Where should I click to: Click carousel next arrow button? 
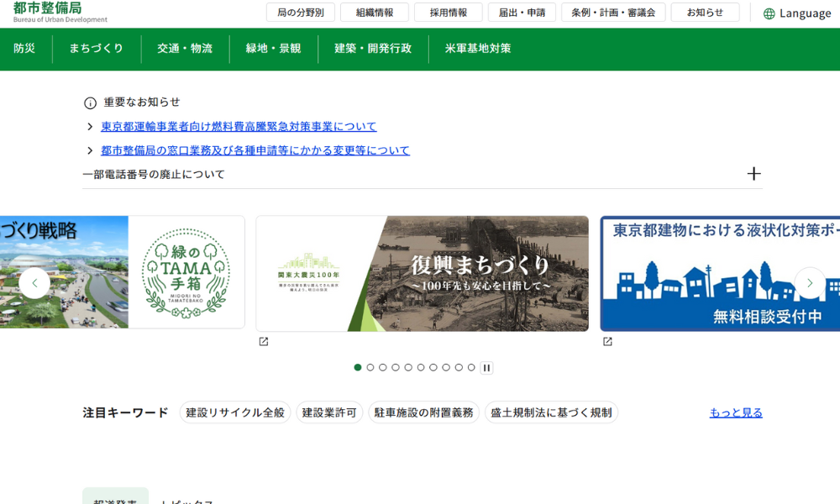coord(810,283)
